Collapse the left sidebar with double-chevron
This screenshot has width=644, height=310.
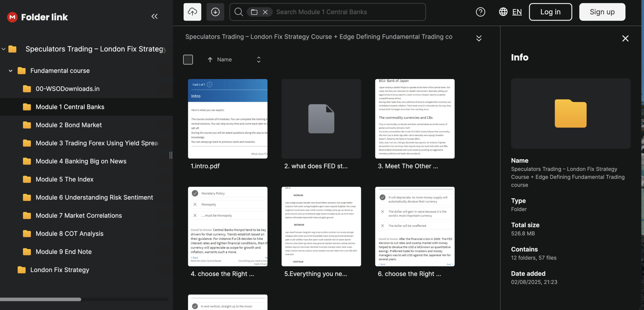pyautogui.click(x=154, y=17)
